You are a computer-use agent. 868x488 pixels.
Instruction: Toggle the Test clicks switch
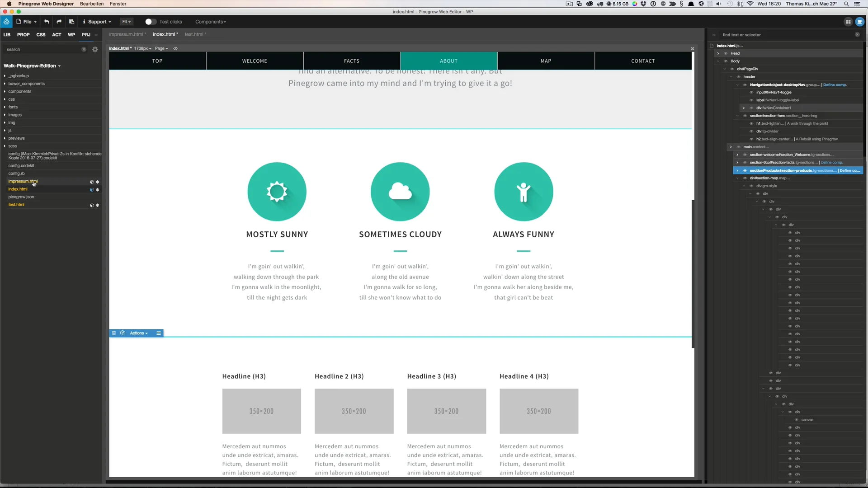tap(150, 22)
